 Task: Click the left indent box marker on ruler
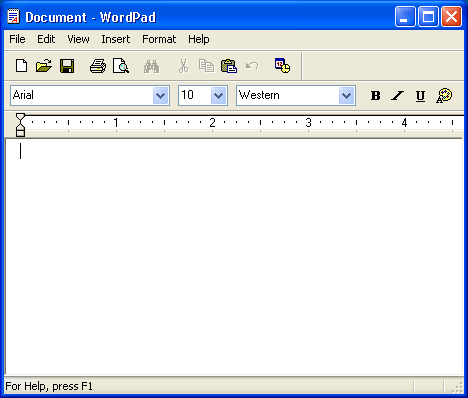[20, 133]
